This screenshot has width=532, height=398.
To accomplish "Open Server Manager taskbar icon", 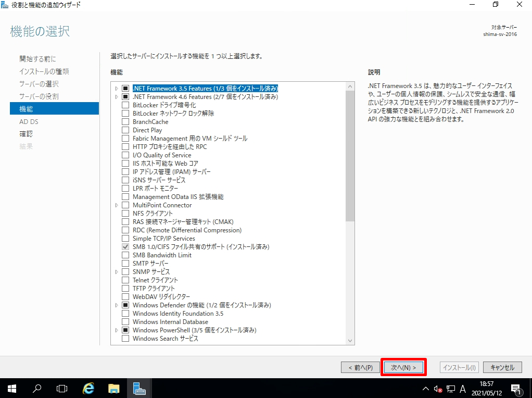I will (139, 389).
